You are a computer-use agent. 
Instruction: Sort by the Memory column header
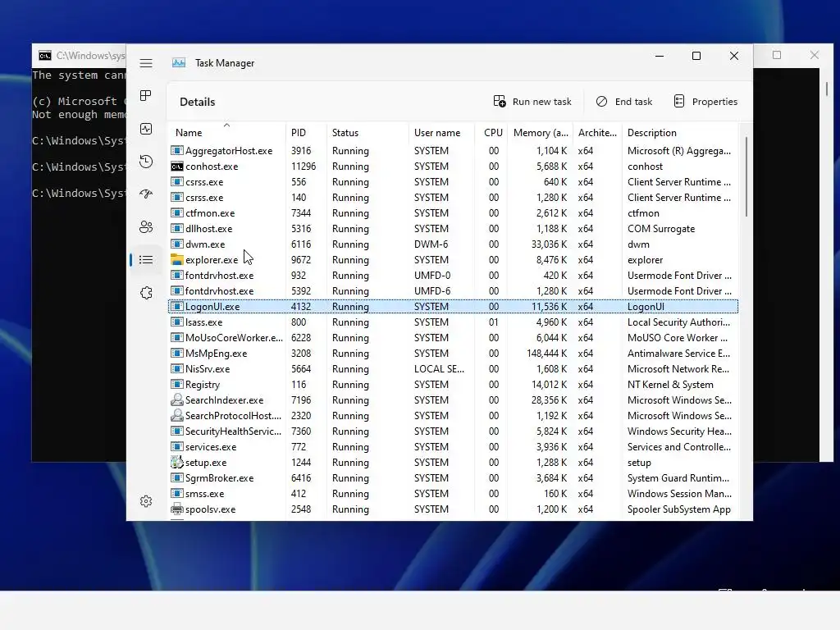[540, 132]
